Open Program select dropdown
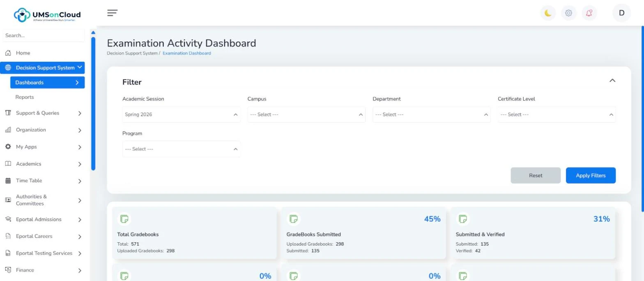The width and height of the screenshot is (644, 281). pos(182,149)
